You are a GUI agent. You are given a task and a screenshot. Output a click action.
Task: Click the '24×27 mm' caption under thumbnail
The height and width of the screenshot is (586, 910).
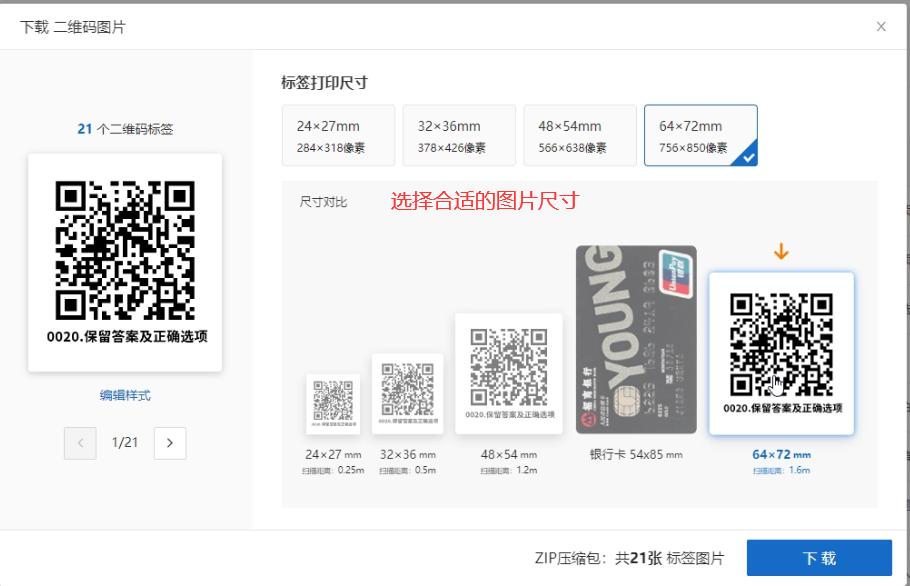[x=333, y=454]
